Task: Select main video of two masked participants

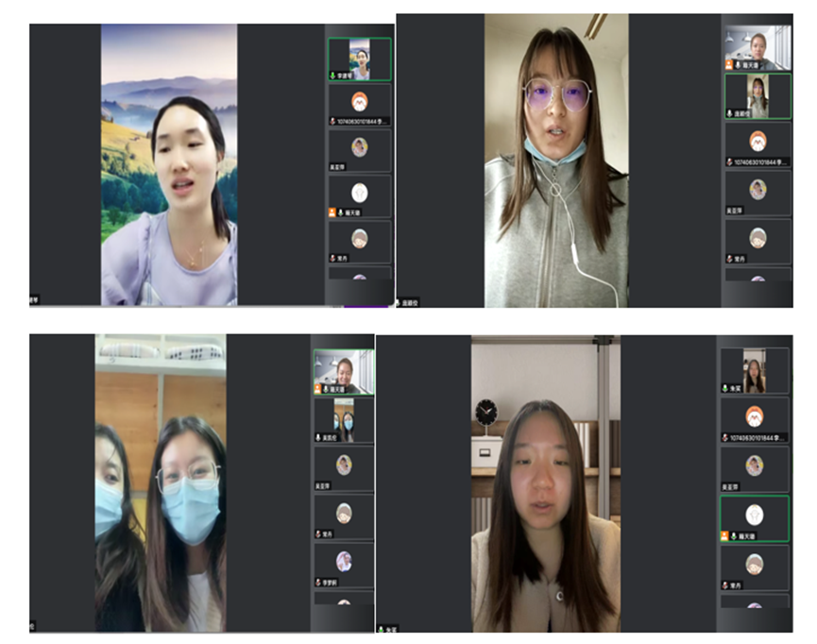Action: point(161,483)
